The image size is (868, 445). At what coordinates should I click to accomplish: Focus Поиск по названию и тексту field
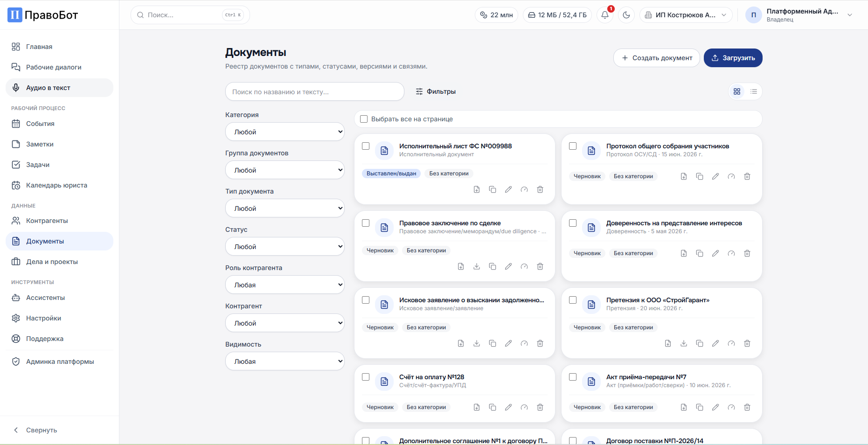pyautogui.click(x=315, y=91)
